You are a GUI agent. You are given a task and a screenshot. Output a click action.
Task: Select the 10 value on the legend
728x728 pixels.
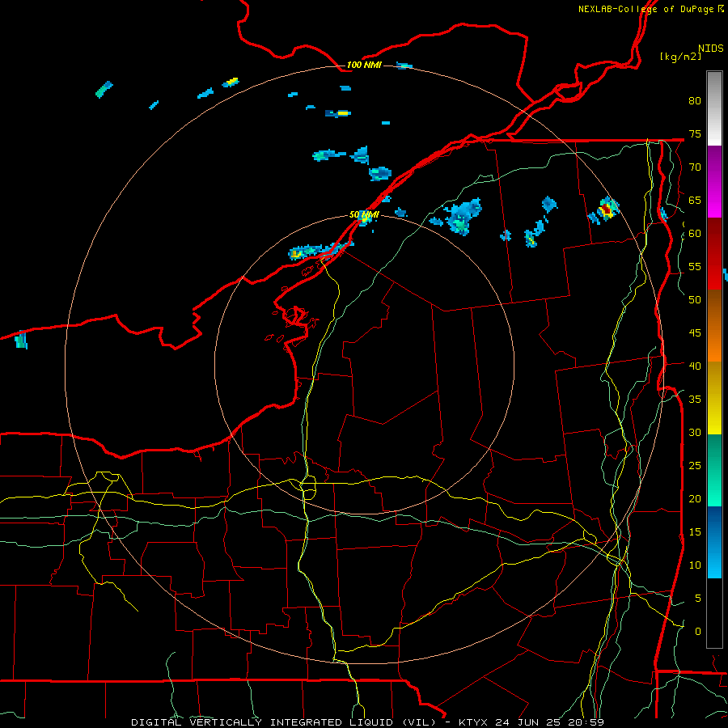[695, 565]
